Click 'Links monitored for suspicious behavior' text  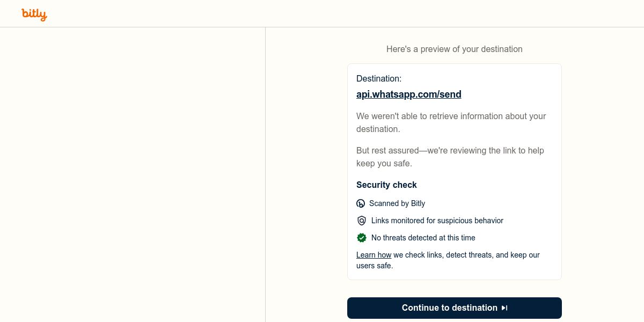coord(437,221)
